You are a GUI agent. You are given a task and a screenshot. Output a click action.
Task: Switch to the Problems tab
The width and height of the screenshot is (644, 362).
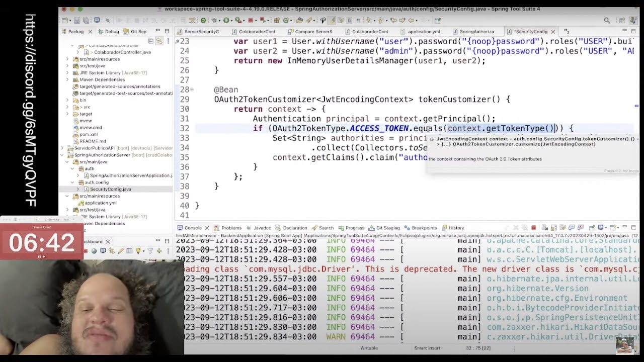click(x=228, y=228)
